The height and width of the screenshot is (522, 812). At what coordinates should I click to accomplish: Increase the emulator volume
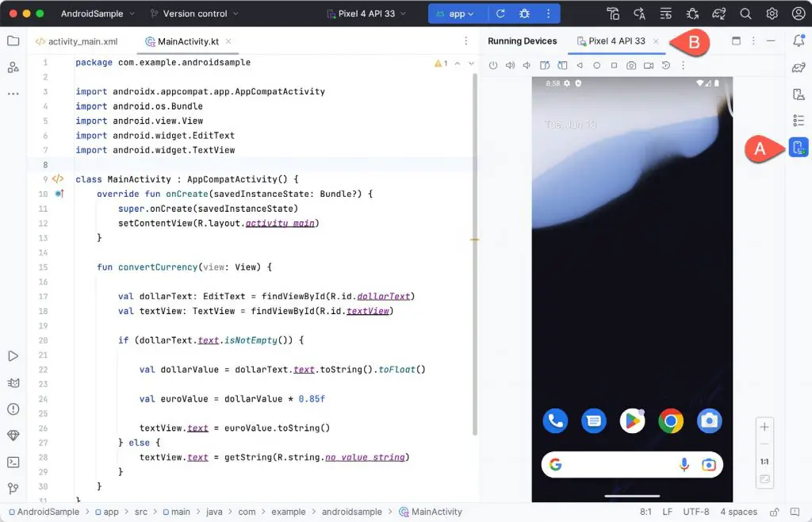click(x=510, y=65)
